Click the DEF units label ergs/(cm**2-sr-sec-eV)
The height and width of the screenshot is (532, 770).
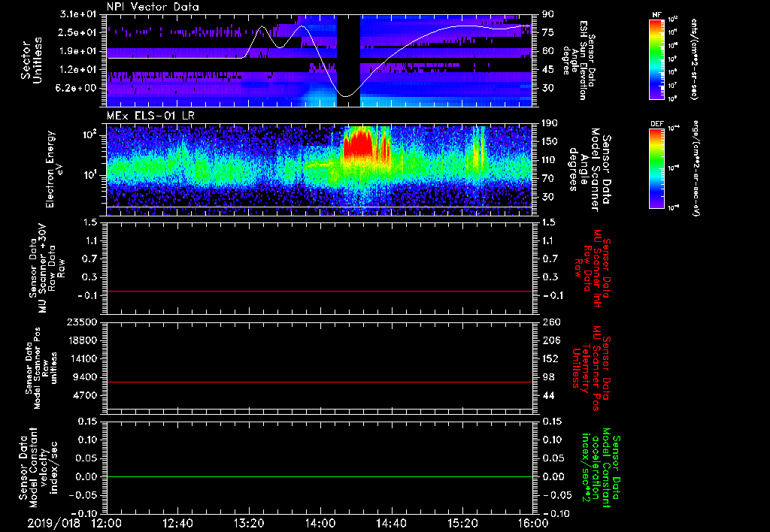pos(696,169)
